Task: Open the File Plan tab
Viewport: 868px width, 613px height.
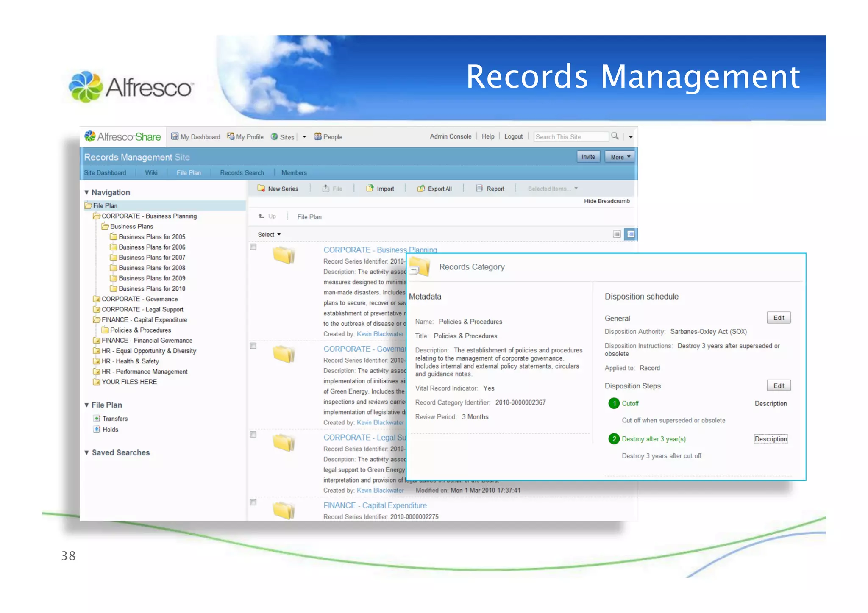Action: coord(189,172)
